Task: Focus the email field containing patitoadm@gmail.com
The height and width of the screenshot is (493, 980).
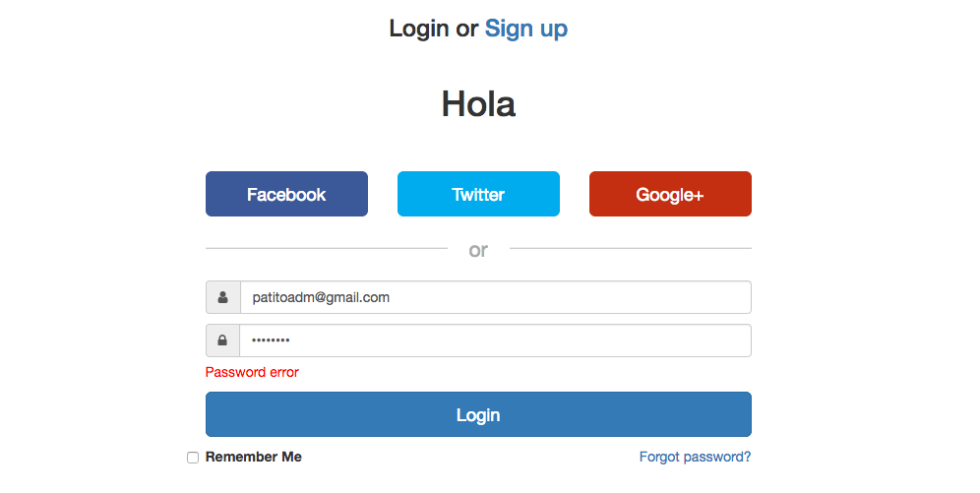Action: (495, 297)
